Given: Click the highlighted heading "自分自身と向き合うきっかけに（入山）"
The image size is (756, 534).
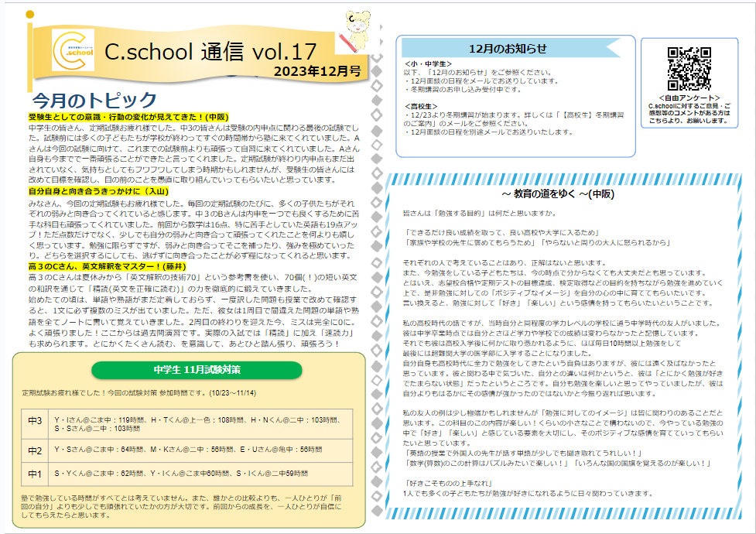Looking at the screenshot, I should tap(98, 191).
